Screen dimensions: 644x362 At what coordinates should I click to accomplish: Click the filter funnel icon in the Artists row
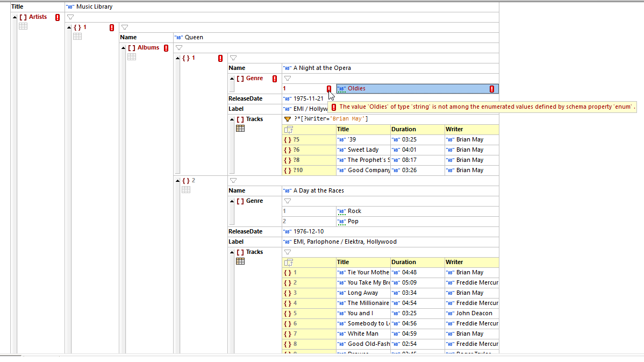pos(70,17)
